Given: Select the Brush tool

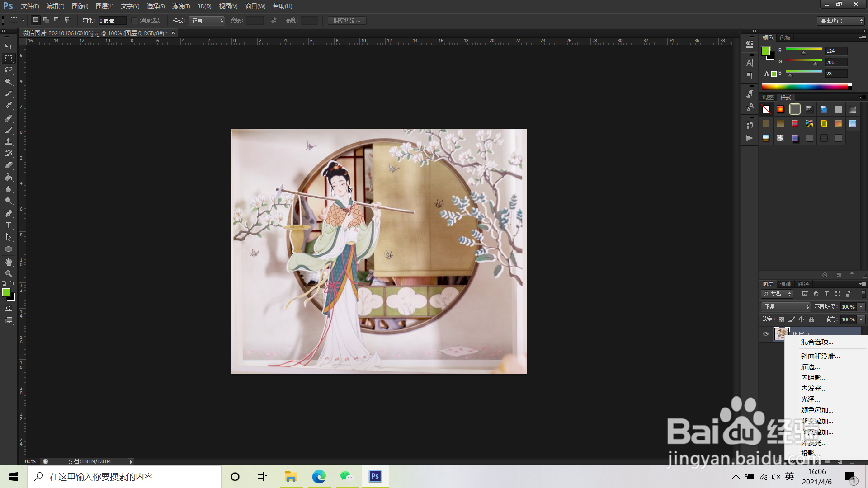Looking at the screenshot, I should 9,130.
